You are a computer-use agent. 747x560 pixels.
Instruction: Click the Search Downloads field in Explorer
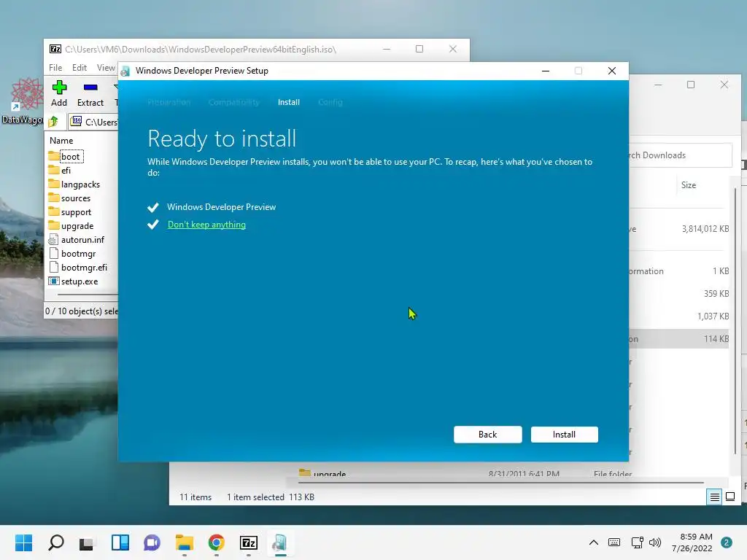coord(681,155)
